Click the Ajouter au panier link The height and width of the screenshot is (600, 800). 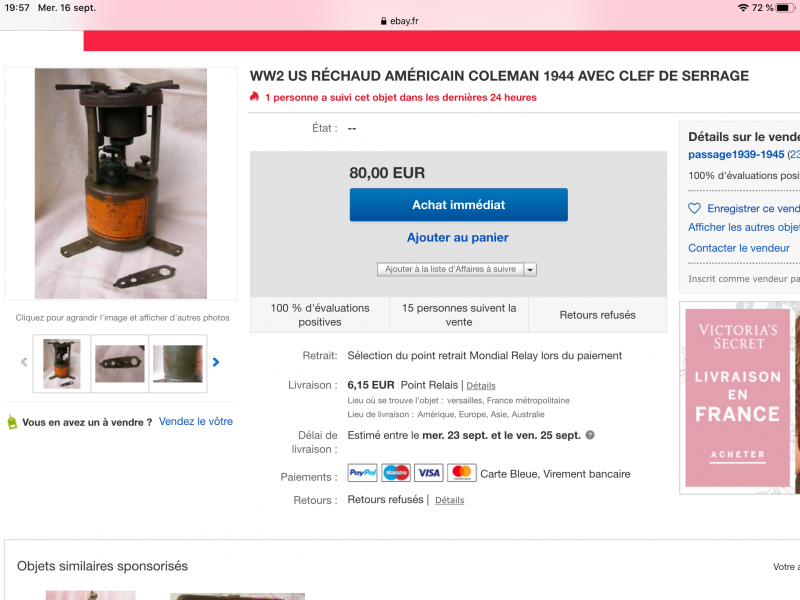(458, 237)
